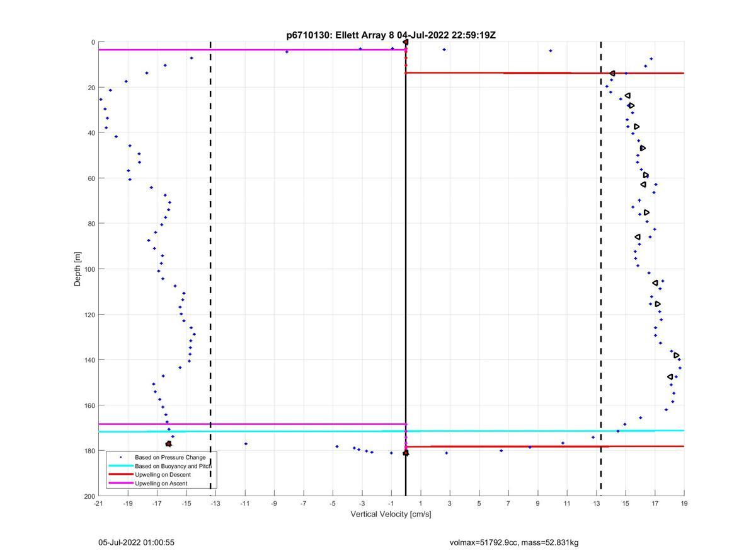Click the x-axis tick label "-3"
756x558 pixels.
click(x=362, y=504)
